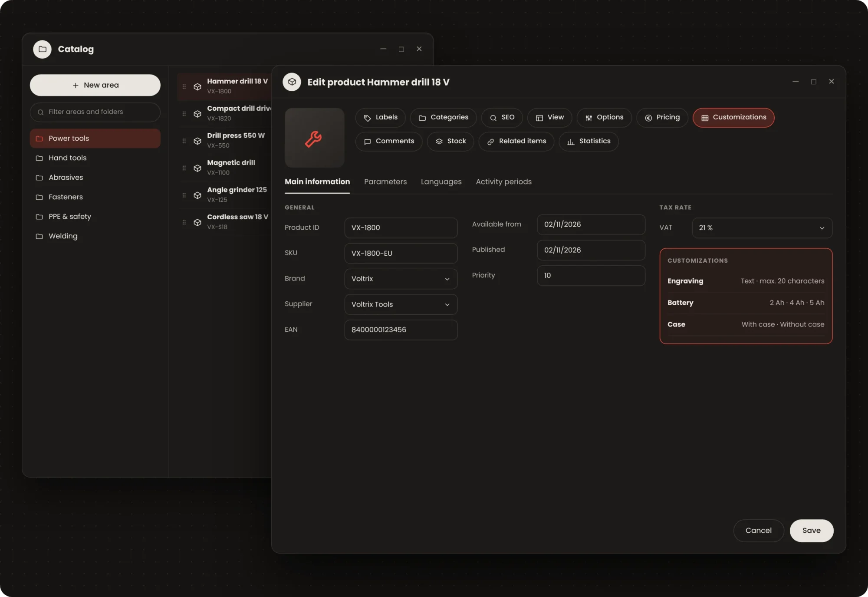This screenshot has height=597, width=868.
Task: Click the Save button
Action: [811, 531]
